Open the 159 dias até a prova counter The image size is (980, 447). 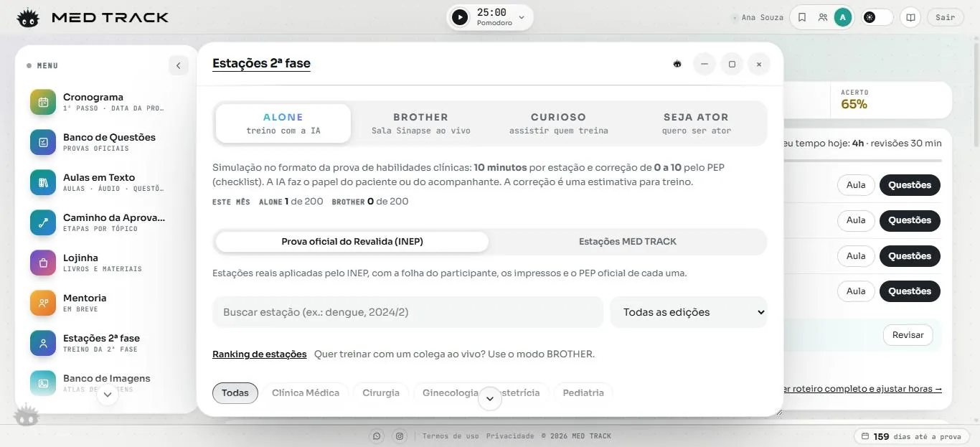(911, 436)
